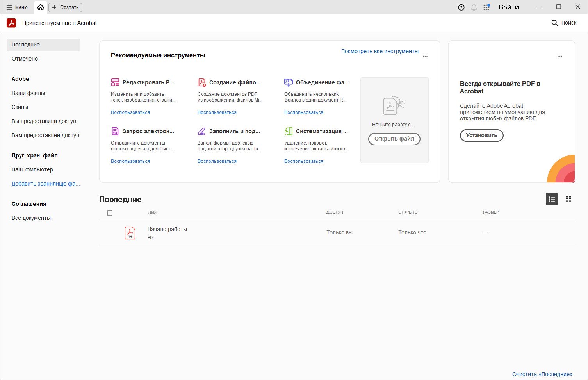Click the Объединение файлов tool icon
This screenshot has width=588, height=380.
click(288, 82)
